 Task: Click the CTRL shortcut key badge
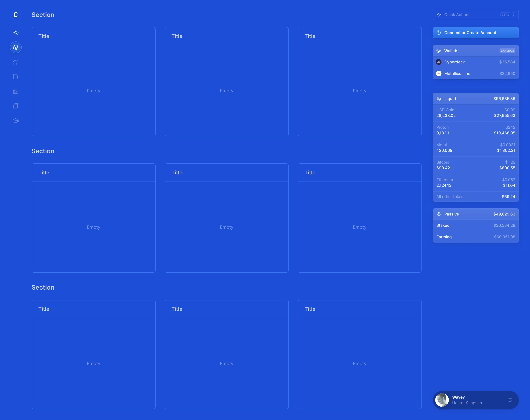[x=505, y=15]
